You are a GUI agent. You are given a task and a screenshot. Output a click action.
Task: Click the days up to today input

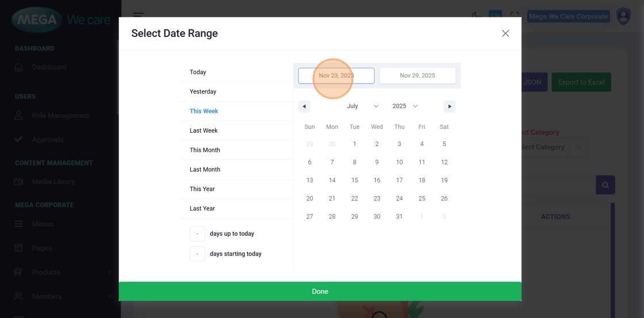(197, 234)
